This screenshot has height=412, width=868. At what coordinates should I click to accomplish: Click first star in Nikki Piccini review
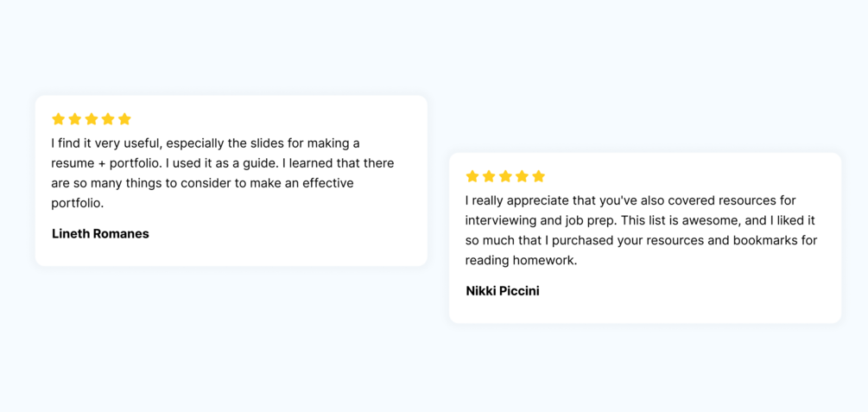[472, 176]
